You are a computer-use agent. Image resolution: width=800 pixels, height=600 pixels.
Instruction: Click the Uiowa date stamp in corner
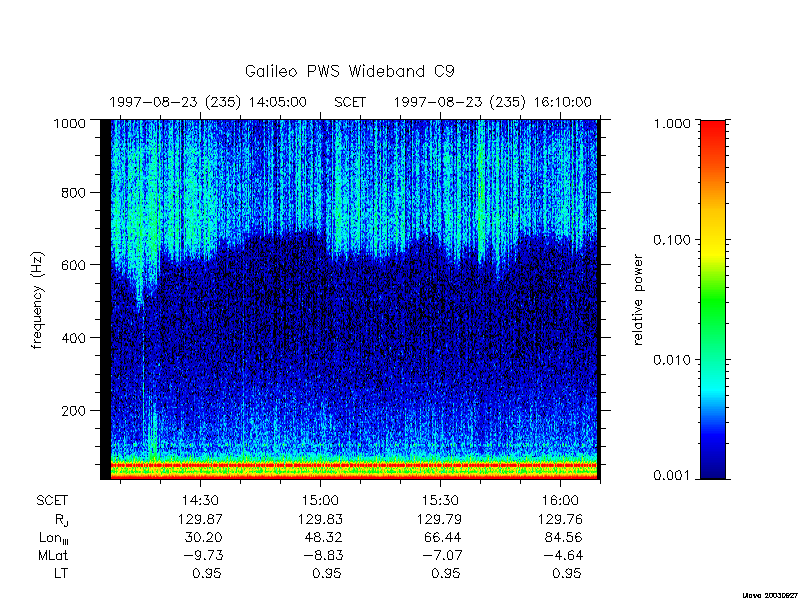771,595
